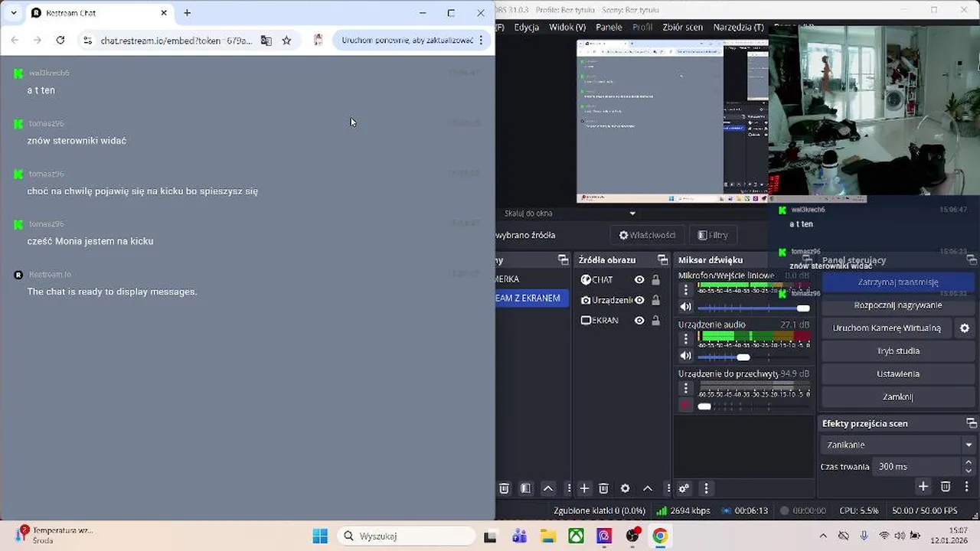Open the Panele menu in OBS
The image size is (980, 551).
(x=609, y=27)
